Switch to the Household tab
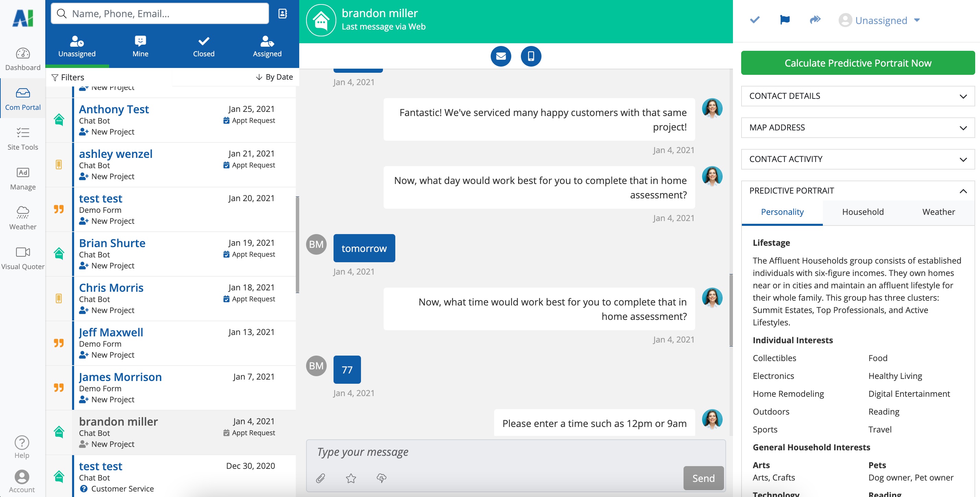 (862, 212)
